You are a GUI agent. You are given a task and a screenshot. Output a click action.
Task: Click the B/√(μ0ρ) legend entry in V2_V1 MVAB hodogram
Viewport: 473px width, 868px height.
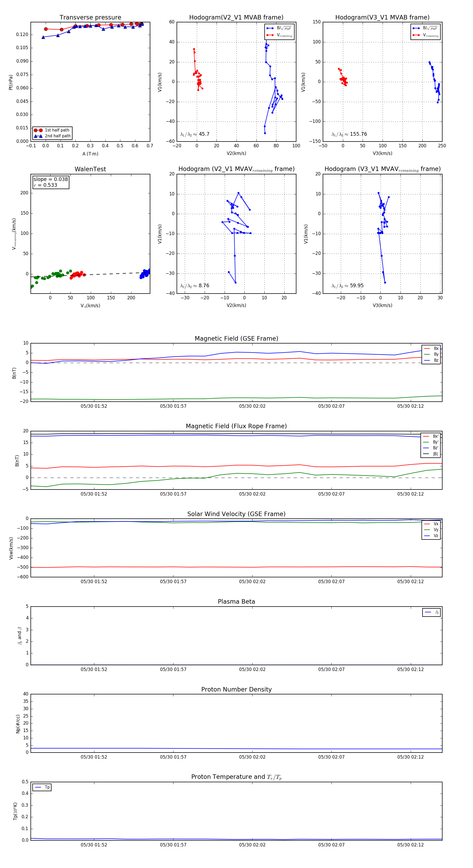pos(279,28)
